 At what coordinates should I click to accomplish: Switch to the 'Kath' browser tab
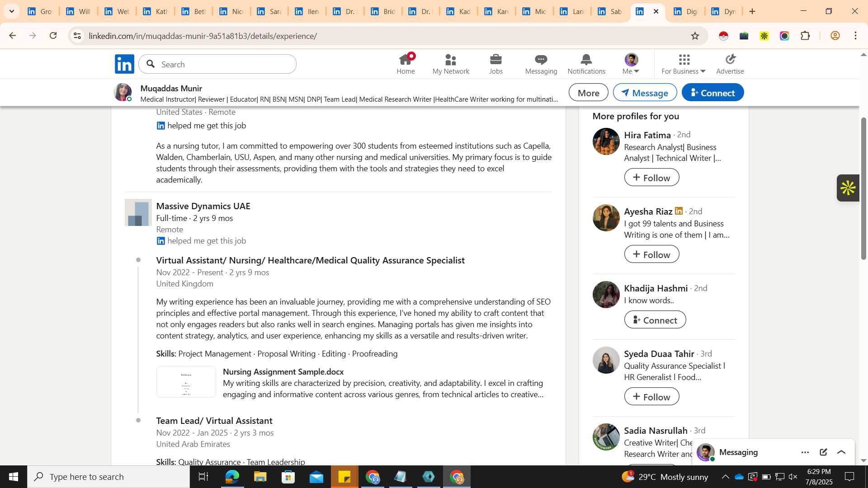pos(155,11)
